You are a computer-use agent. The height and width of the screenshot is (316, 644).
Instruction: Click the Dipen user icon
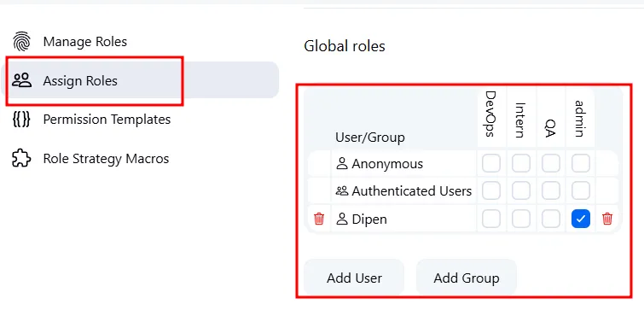tap(342, 219)
